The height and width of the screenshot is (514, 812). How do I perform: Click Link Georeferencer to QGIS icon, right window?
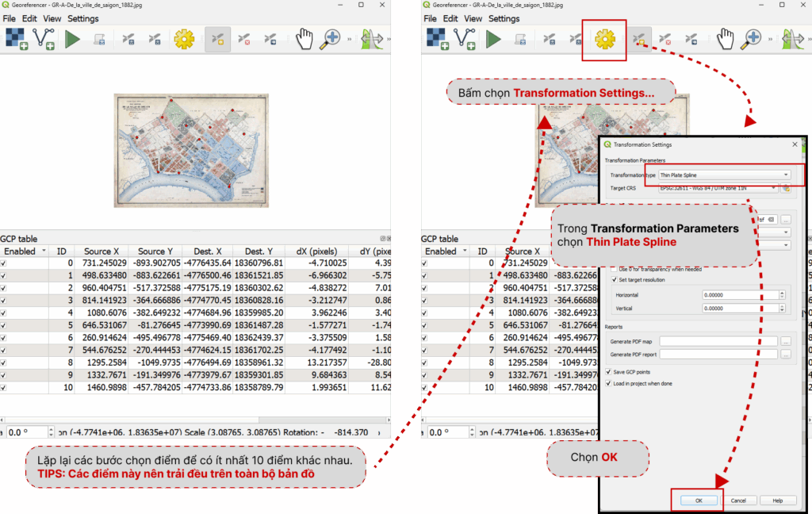(792, 40)
